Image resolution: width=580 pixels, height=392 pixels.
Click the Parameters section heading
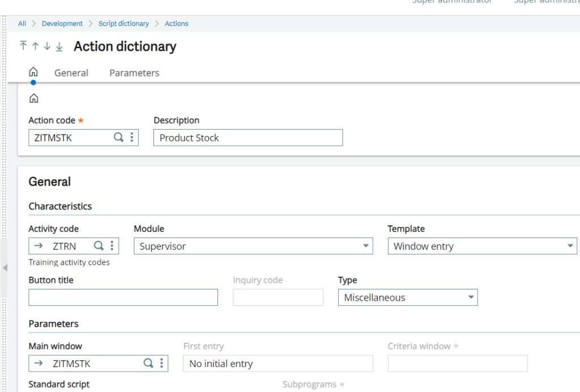(54, 323)
